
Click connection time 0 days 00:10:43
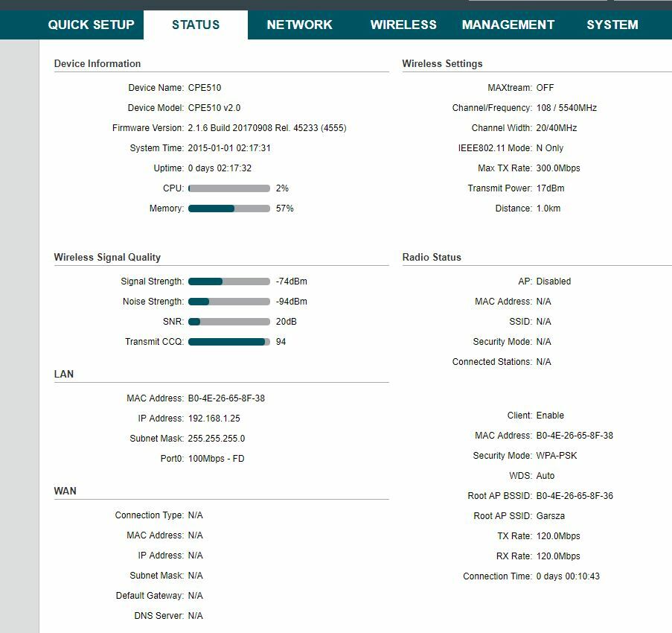pos(568,577)
